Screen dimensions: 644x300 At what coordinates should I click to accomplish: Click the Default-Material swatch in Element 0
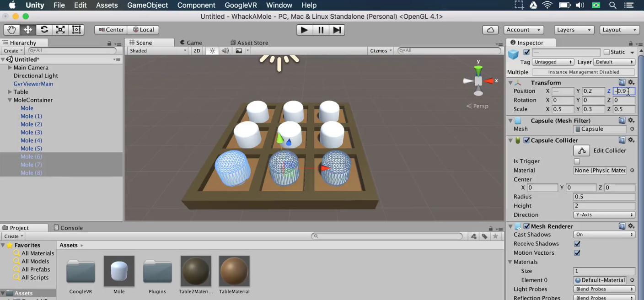pyautogui.click(x=600, y=280)
